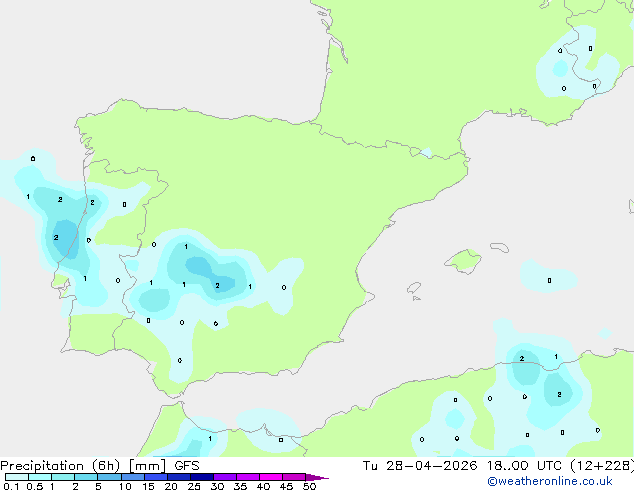
Task: Click the '0.5' legend scale label
Action: [x=35, y=486]
